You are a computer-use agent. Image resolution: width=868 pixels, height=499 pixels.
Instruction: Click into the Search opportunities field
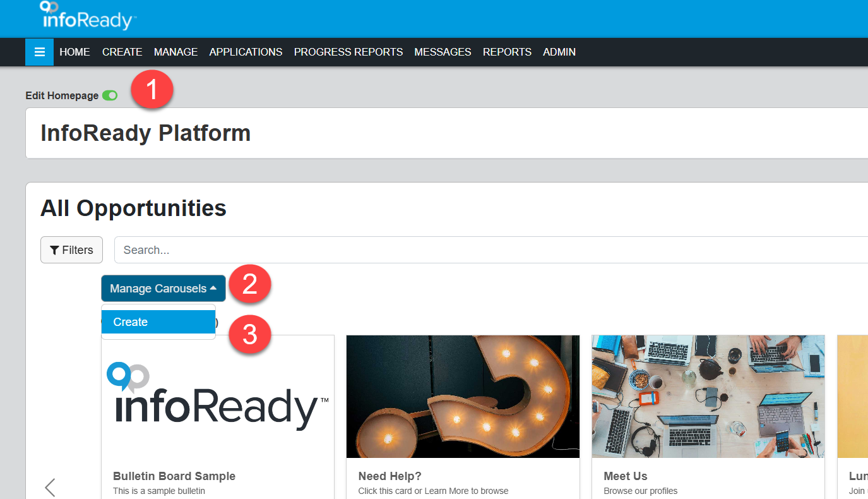[491, 250]
